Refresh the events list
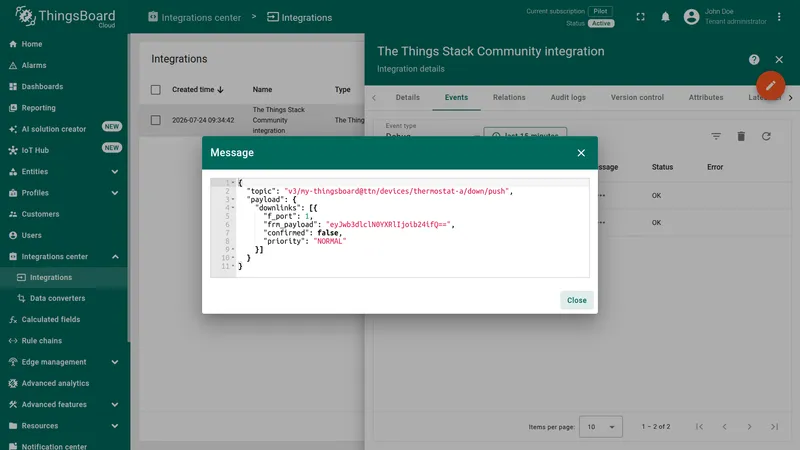The image size is (800, 450). click(x=766, y=136)
